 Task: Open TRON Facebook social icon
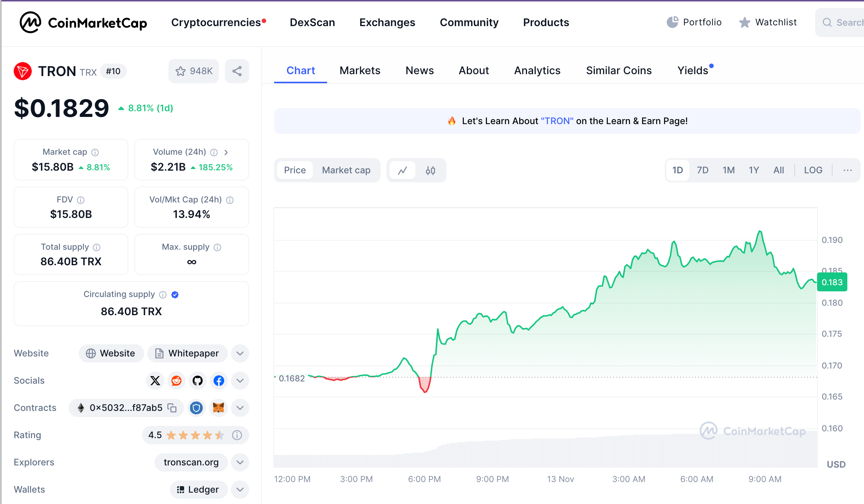pyautogui.click(x=219, y=381)
